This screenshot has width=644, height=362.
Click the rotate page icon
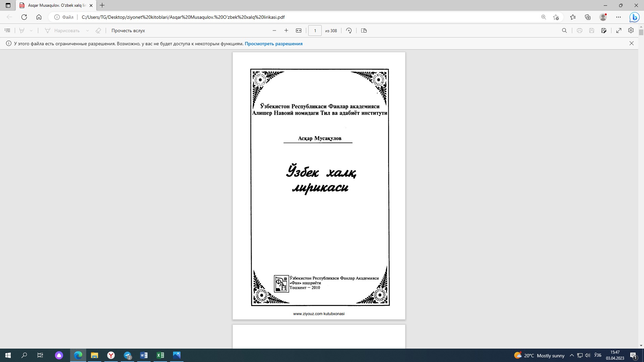point(349,31)
